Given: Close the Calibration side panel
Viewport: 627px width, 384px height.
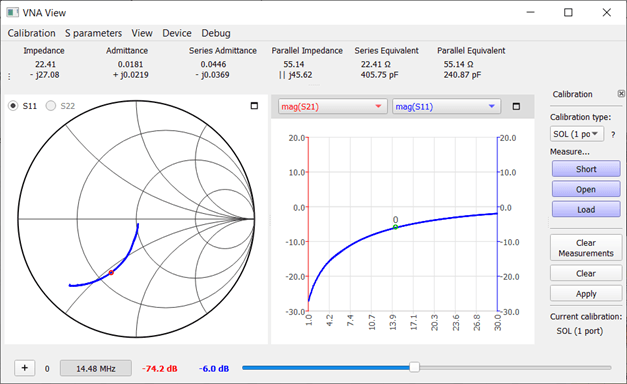Looking at the screenshot, I should [621, 94].
